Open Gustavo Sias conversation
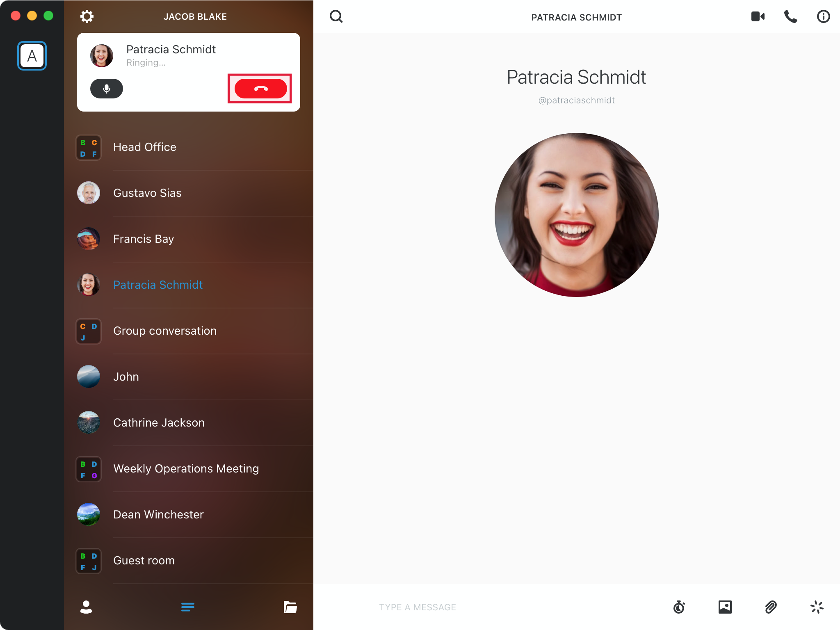Screen dimensions: 840x630 189,193
